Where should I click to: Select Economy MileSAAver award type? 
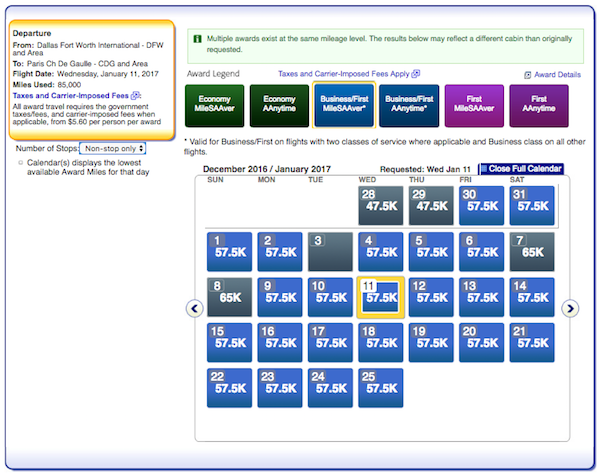coord(214,106)
